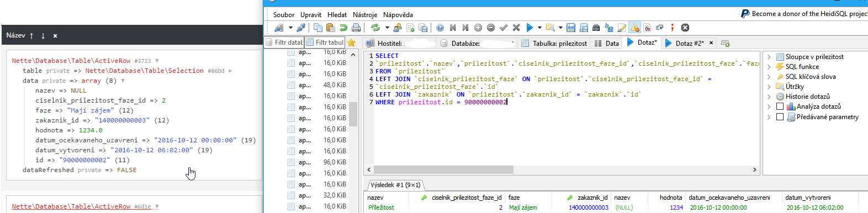Click the save as snippet icon
The image size is (868, 213).
coord(584,28)
